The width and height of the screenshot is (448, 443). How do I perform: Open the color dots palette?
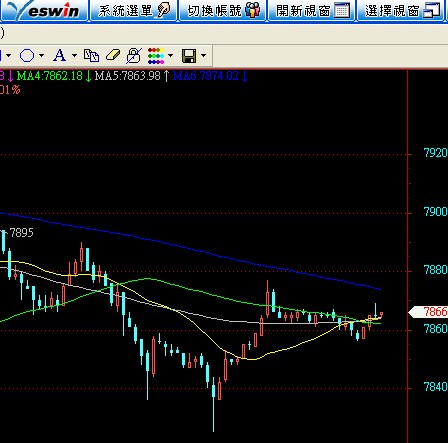pos(156,56)
